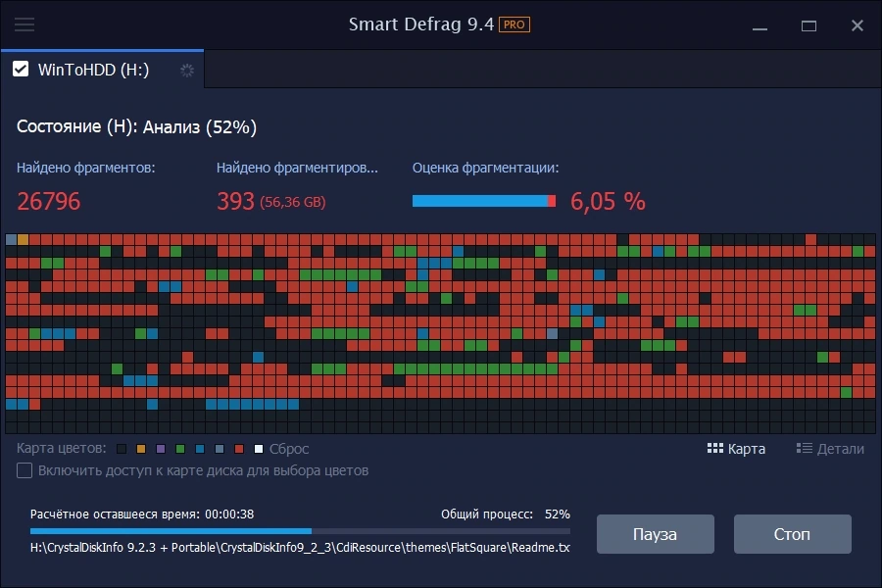
Task: Click the fragmentation rating bar
Action: 484,201
